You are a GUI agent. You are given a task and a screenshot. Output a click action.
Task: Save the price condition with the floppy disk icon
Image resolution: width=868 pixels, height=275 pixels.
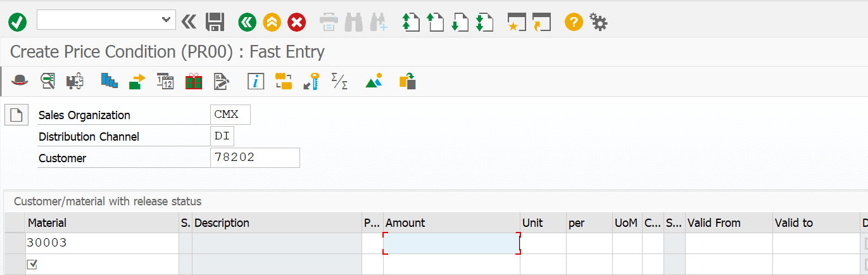pyautogui.click(x=215, y=22)
